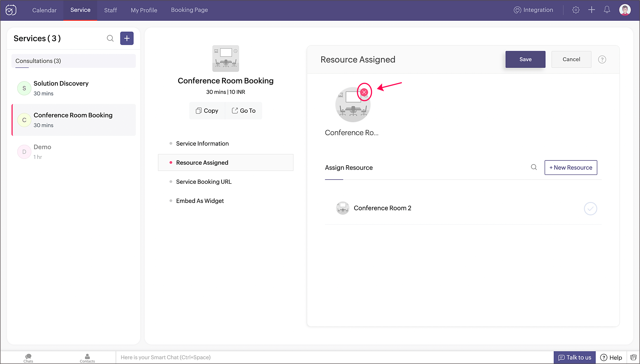640x364 pixels.
Task: Click the Demo avatar D
Action: coord(24,152)
